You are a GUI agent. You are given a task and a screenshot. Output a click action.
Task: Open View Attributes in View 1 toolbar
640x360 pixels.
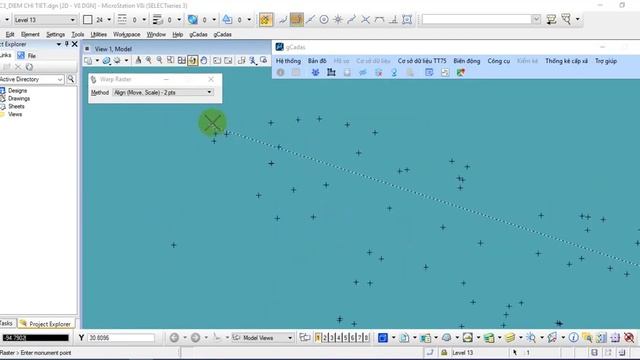coord(88,61)
